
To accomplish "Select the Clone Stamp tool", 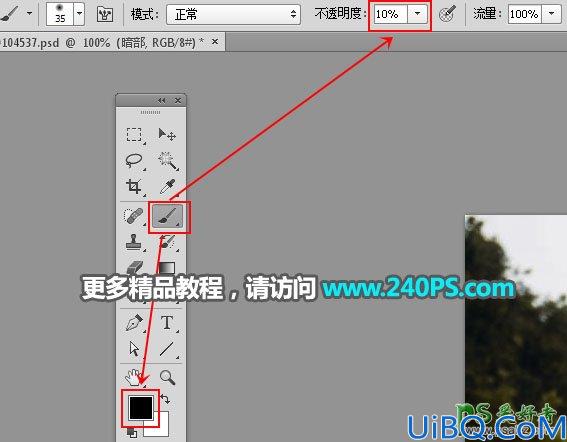I will pyautogui.click(x=133, y=242).
